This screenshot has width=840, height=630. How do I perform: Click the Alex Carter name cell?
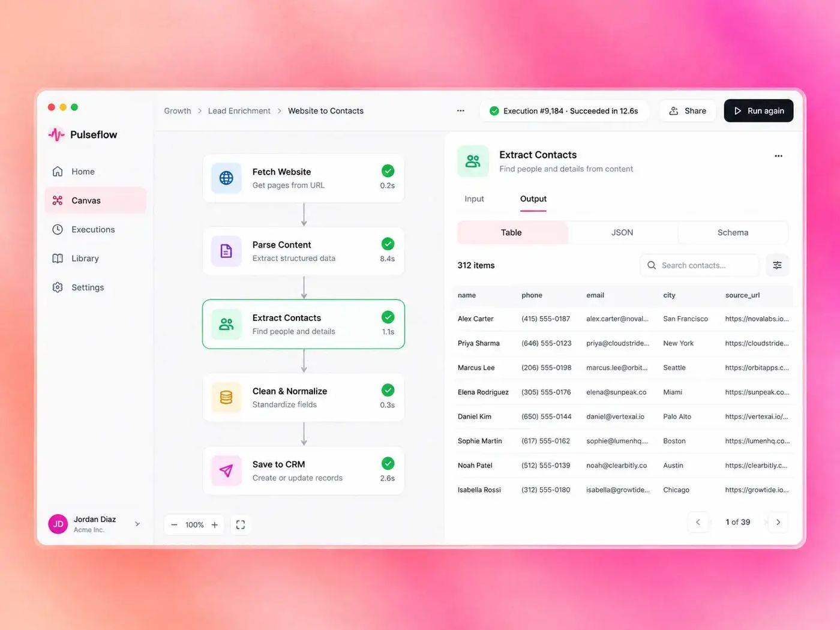(476, 319)
